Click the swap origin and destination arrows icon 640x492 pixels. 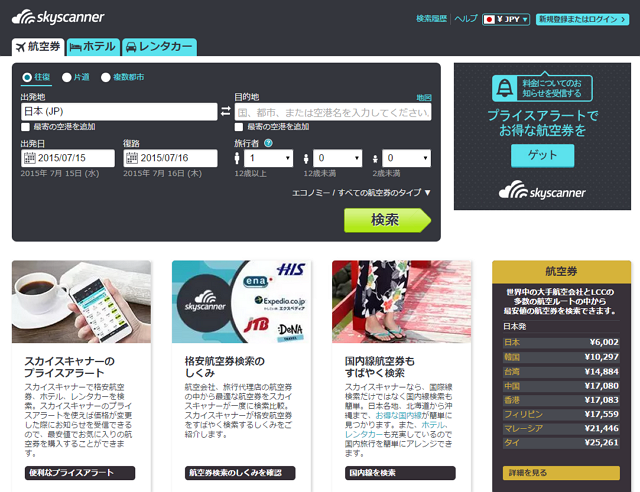coord(226,111)
